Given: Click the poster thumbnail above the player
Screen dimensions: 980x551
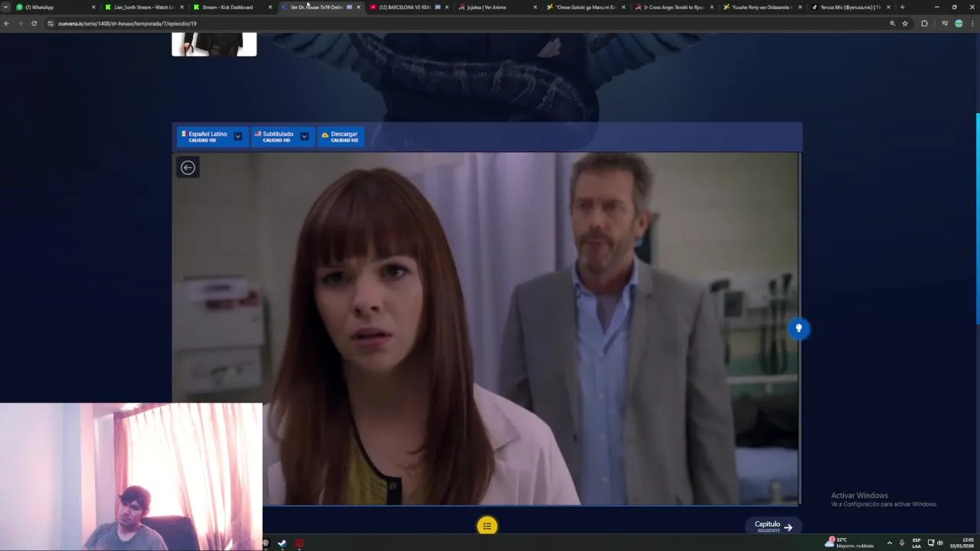Looking at the screenshot, I should pyautogui.click(x=214, y=44).
